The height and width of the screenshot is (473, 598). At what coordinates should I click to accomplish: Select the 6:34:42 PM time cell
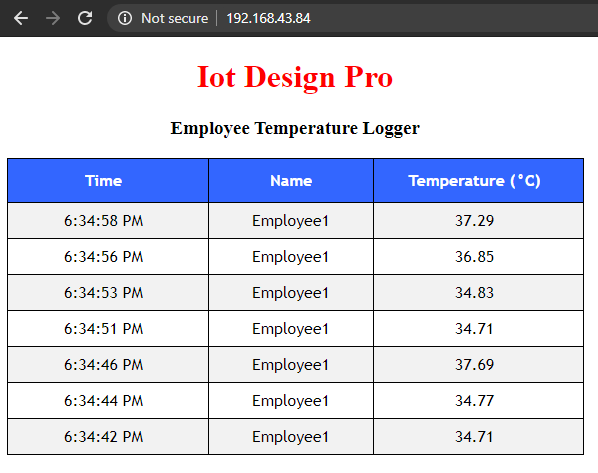pos(108,436)
